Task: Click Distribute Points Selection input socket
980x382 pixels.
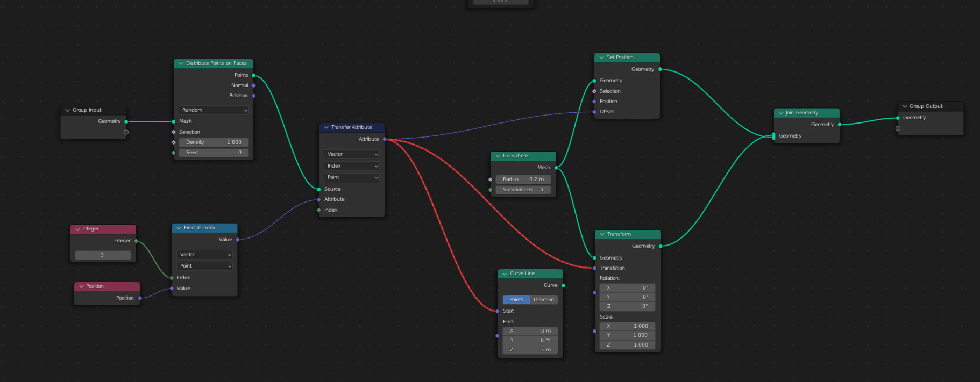Action: point(174,132)
